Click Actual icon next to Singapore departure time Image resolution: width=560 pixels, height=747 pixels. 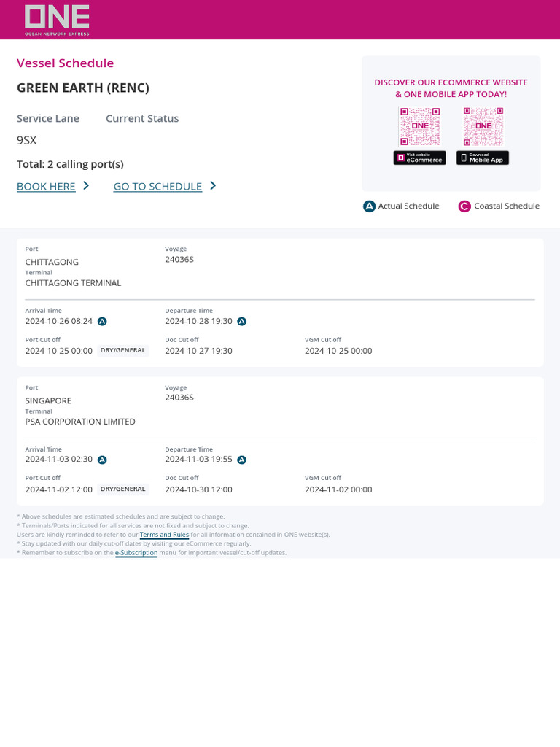242,460
